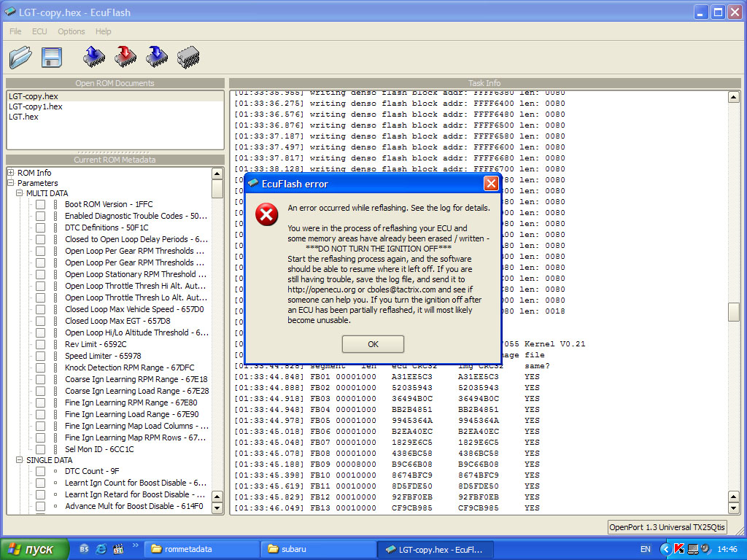
Task: Click the FB13 CF9CB985 log row
Action: 387,508
